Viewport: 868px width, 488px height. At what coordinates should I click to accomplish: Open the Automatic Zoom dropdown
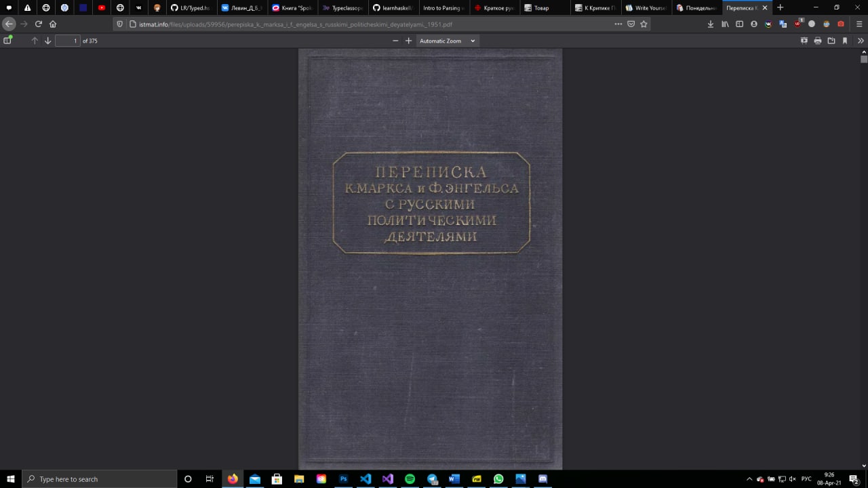(447, 41)
